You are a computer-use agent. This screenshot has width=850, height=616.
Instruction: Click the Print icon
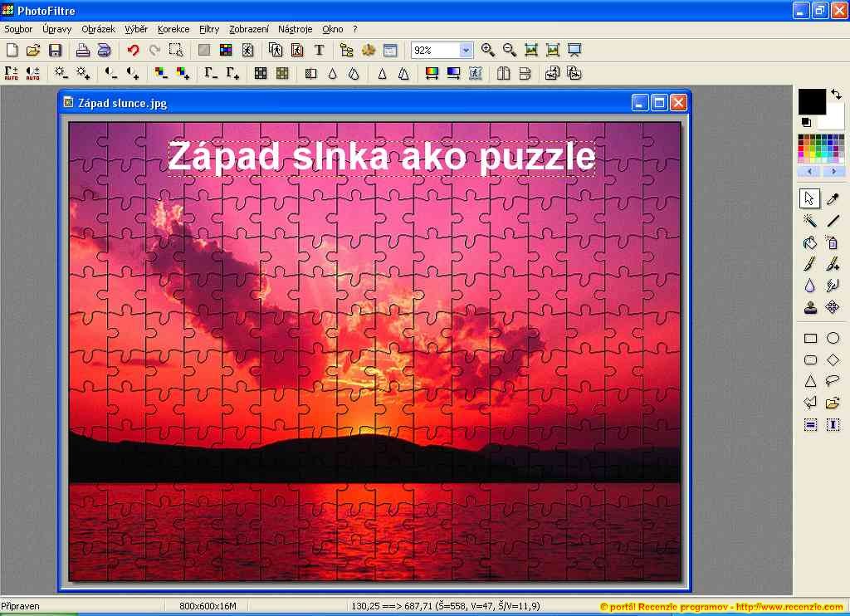tap(82, 51)
